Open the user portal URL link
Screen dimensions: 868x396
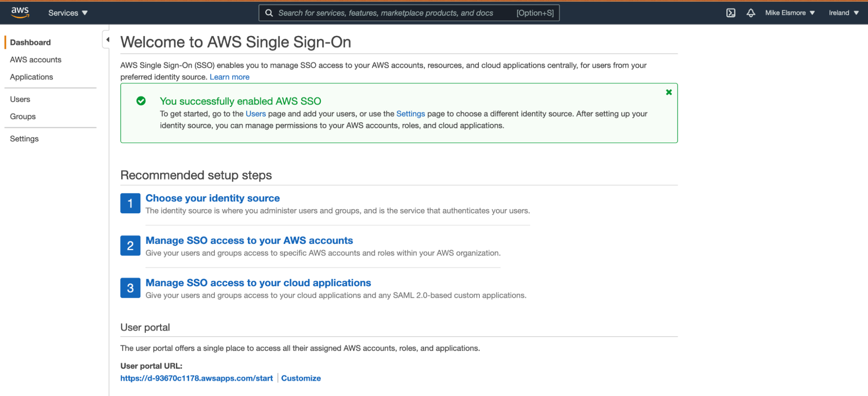click(197, 378)
